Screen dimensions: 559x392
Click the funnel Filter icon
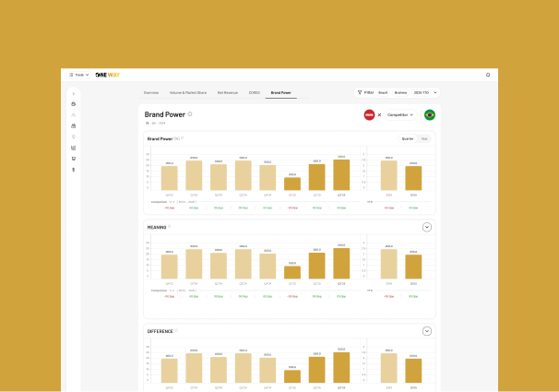point(360,92)
